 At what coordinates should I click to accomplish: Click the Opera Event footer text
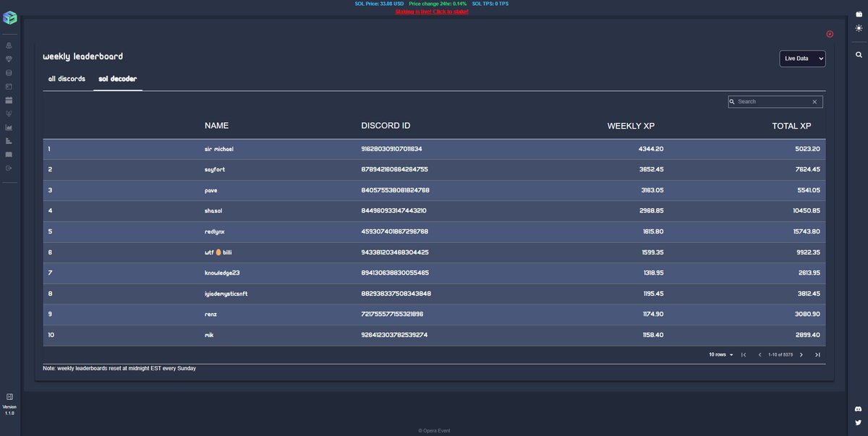pos(434,431)
